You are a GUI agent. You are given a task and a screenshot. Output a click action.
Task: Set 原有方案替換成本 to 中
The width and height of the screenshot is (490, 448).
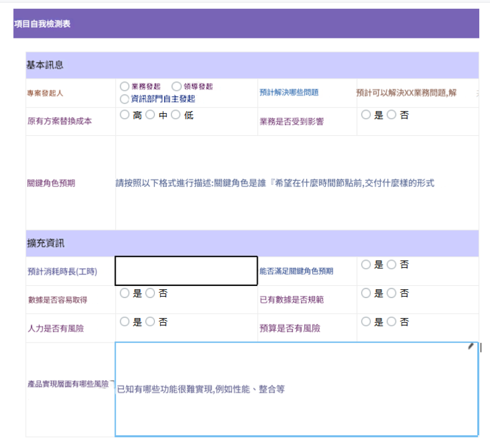(x=151, y=115)
